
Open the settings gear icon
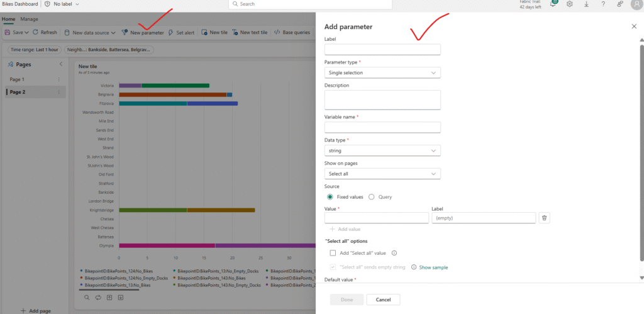click(x=570, y=4)
